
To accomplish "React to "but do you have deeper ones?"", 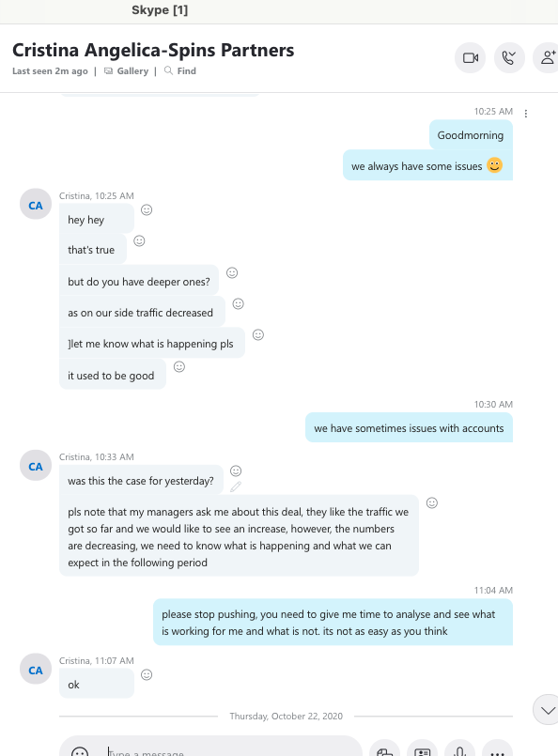I will pyautogui.click(x=232, y=273).
